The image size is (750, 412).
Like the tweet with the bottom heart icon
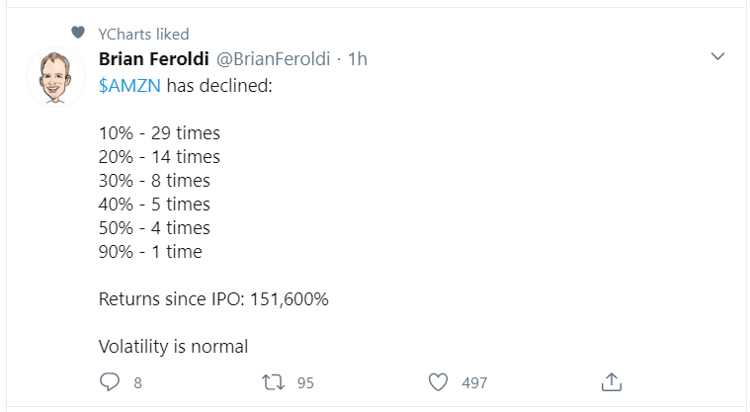point(437,381)
